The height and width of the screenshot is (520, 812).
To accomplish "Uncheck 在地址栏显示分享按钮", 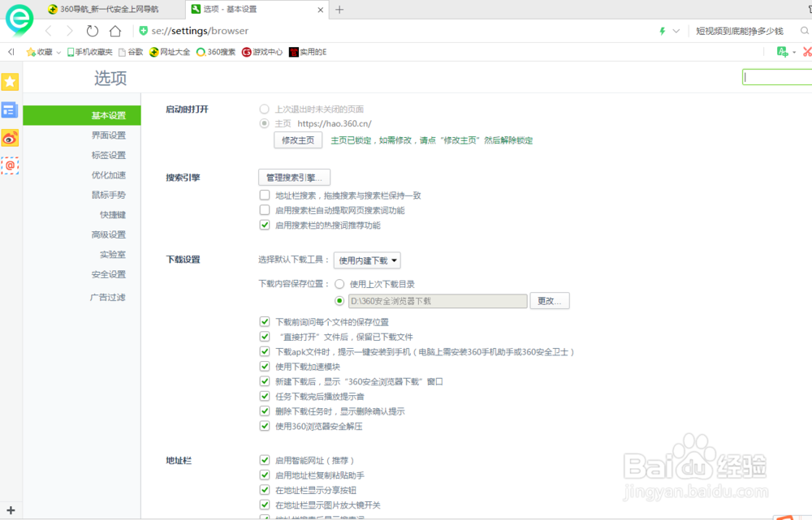I will click(265, 490).
